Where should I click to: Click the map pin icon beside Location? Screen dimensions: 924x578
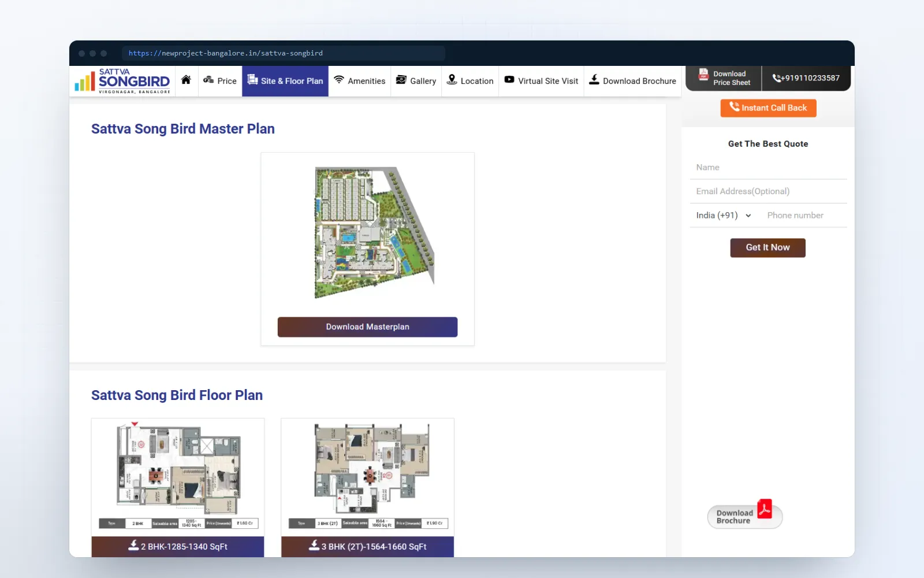point(452,80)
